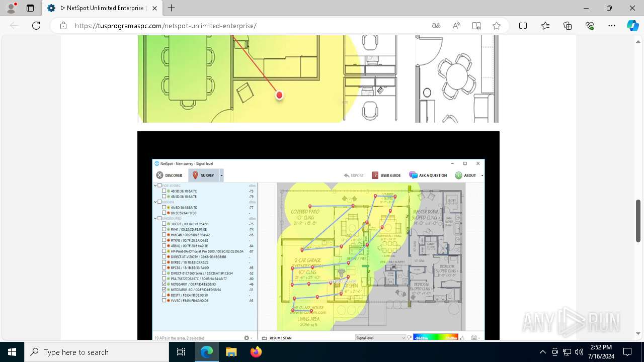Check the BFC56 network checkbox

(165, 267)
